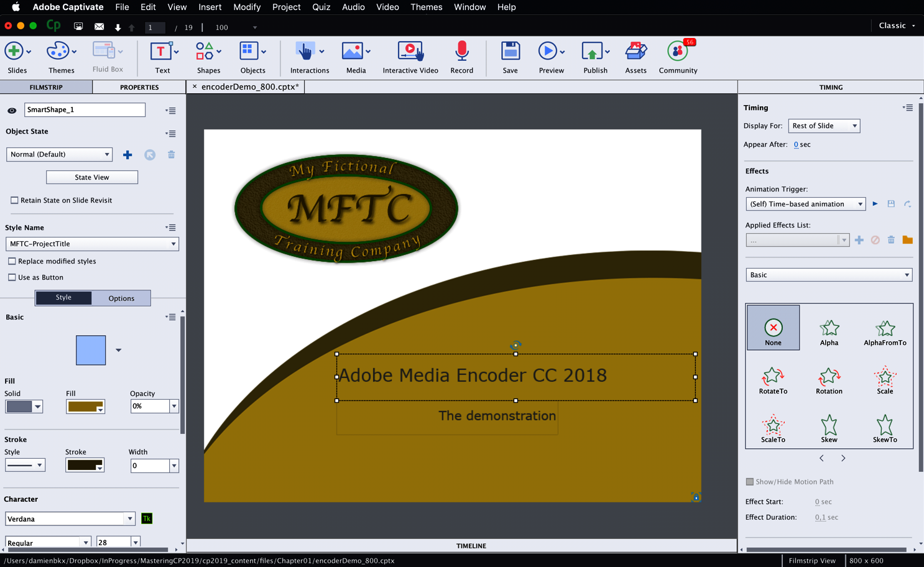Open the Themes palette icon
The image size is (924, 567).
61,57
